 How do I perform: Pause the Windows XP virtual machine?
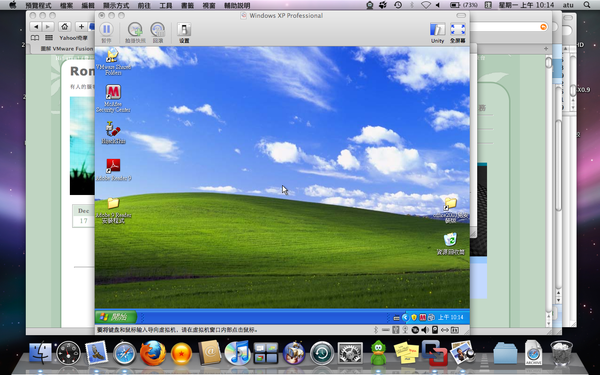106,30
